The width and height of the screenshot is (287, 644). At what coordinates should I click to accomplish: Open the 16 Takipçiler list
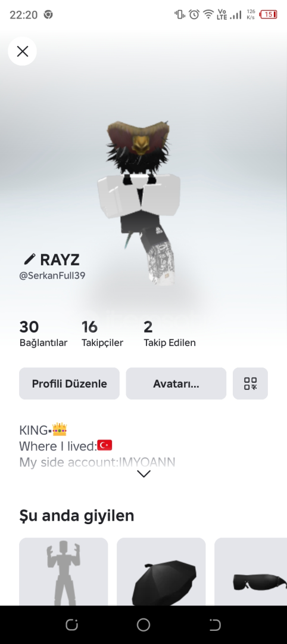coord(102,333)
